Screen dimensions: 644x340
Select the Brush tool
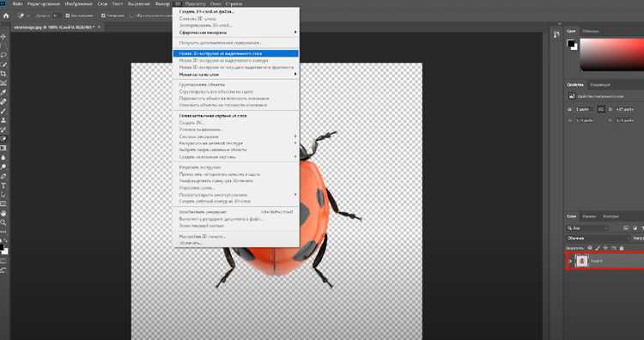click(3, 111)
